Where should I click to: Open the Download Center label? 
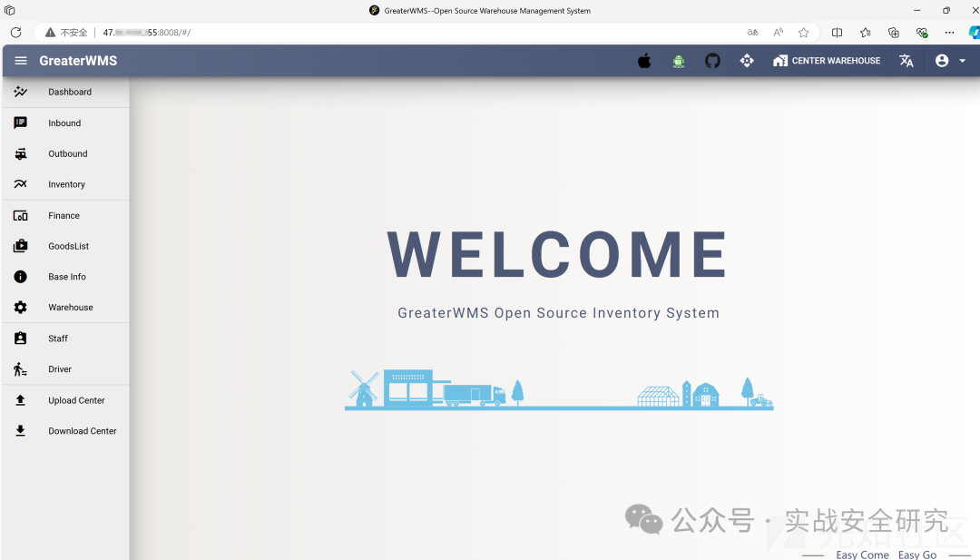(83, 431)
